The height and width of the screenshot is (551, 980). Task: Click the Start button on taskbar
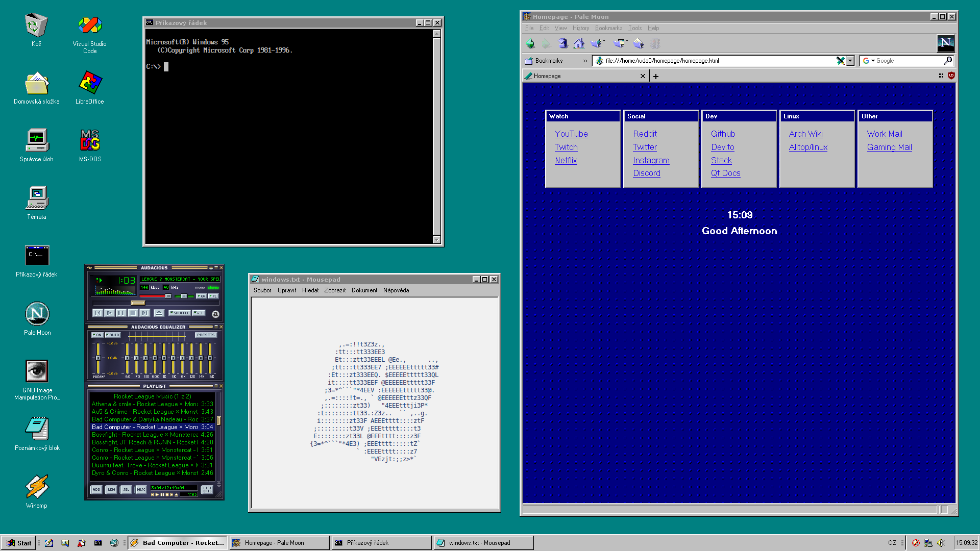point(19,543)
